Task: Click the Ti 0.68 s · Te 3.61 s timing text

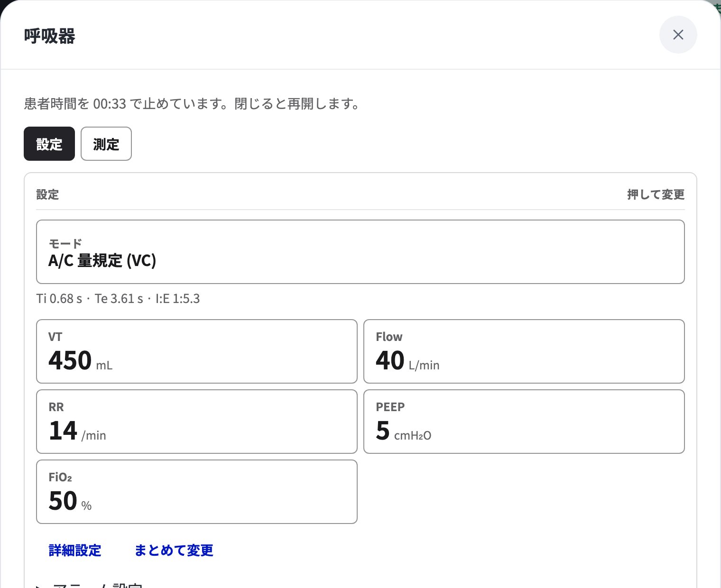Action: pyautogui.click(x=118, y=299)
